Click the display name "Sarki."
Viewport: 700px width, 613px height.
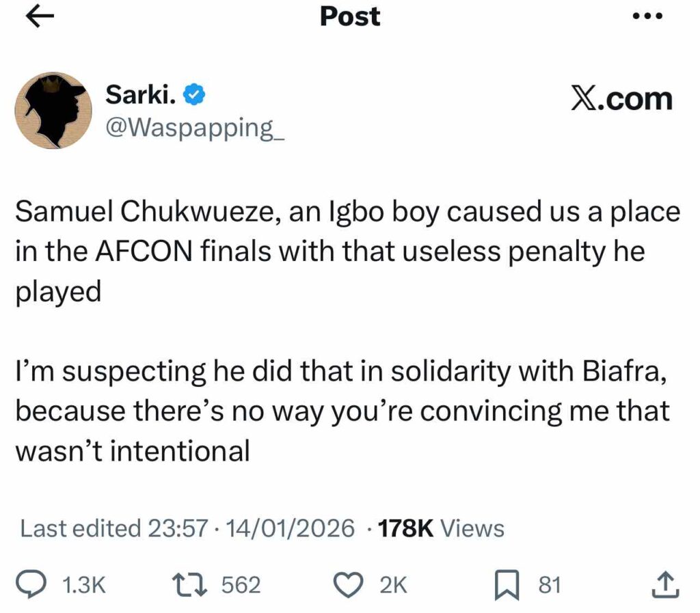141,97
